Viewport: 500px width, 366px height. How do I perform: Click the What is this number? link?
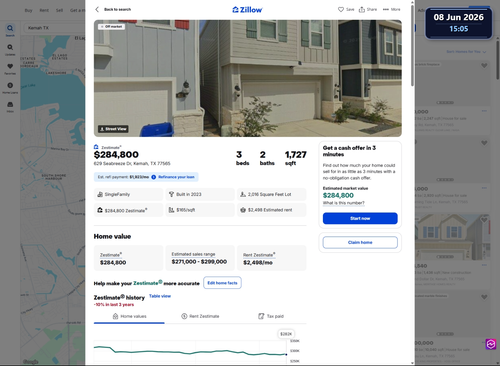pos(343,203)
